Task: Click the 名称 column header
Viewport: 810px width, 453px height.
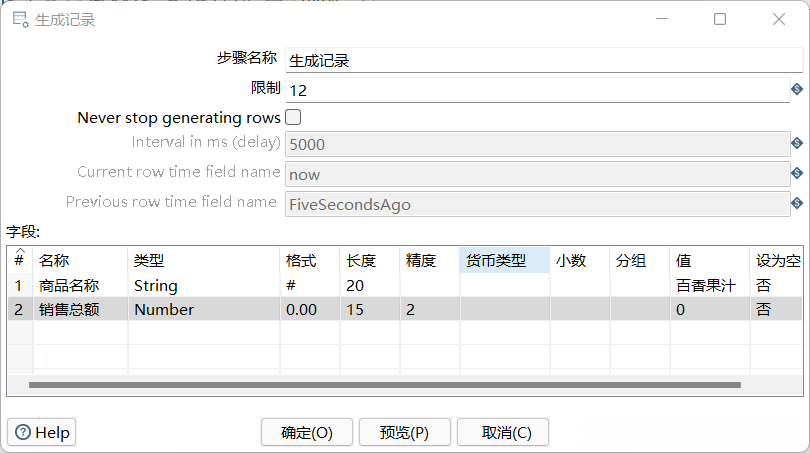Action: [x=80, y=260]
